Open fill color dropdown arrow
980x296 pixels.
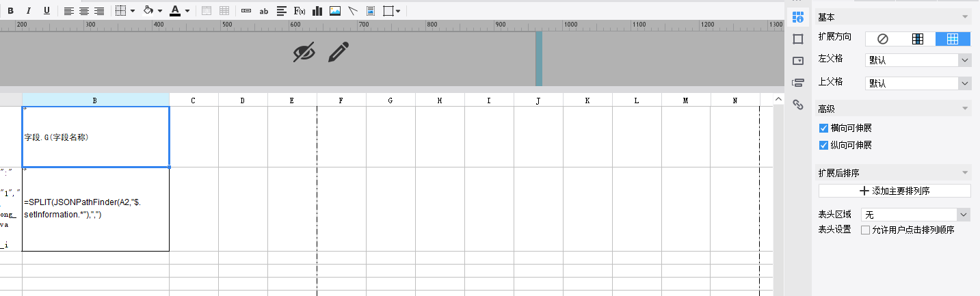click(x=160, y=11)
